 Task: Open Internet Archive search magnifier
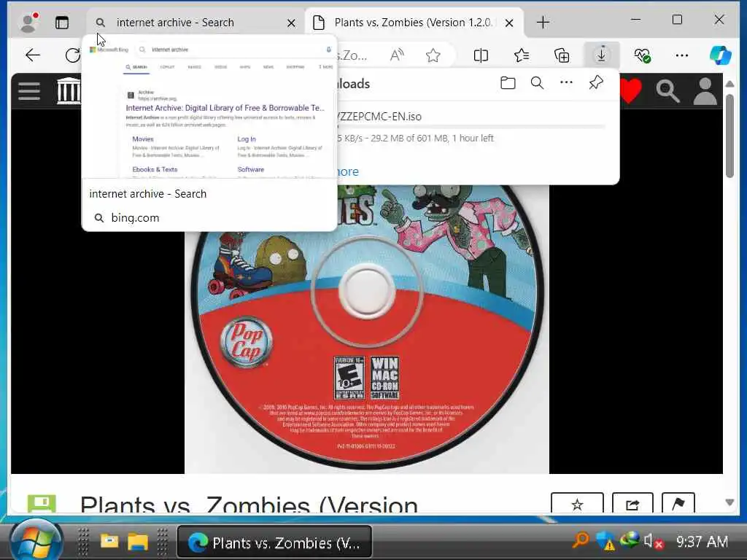(667, 90)
